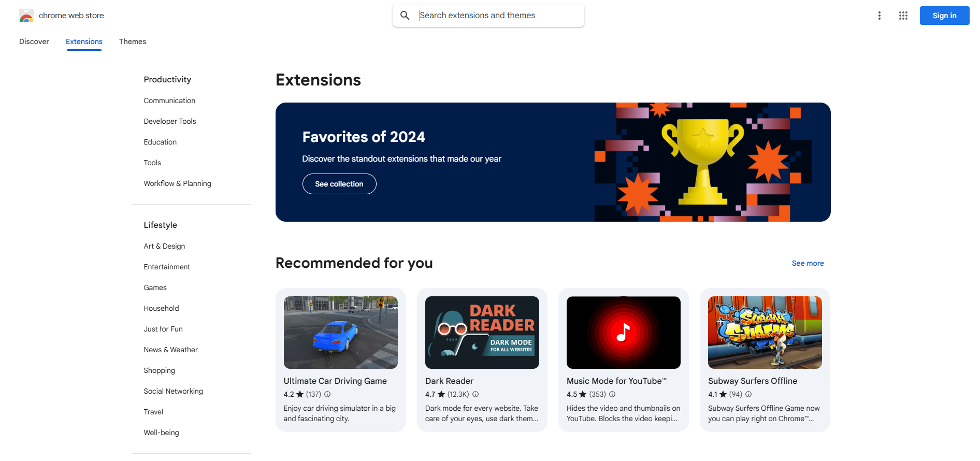Select Workflow & Planning category
The image size is (980, 461).
(x=178, y=183)
